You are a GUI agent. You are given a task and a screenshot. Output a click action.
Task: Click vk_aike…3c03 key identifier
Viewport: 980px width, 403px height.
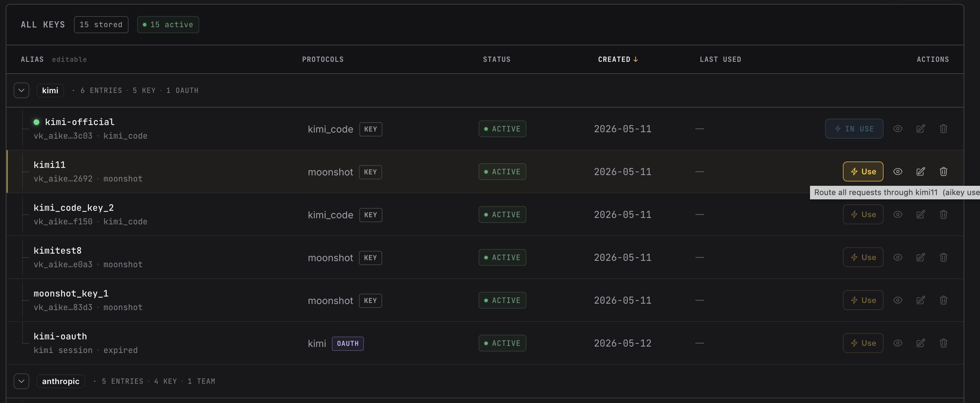pyautogui.click(x=63, y=136)
